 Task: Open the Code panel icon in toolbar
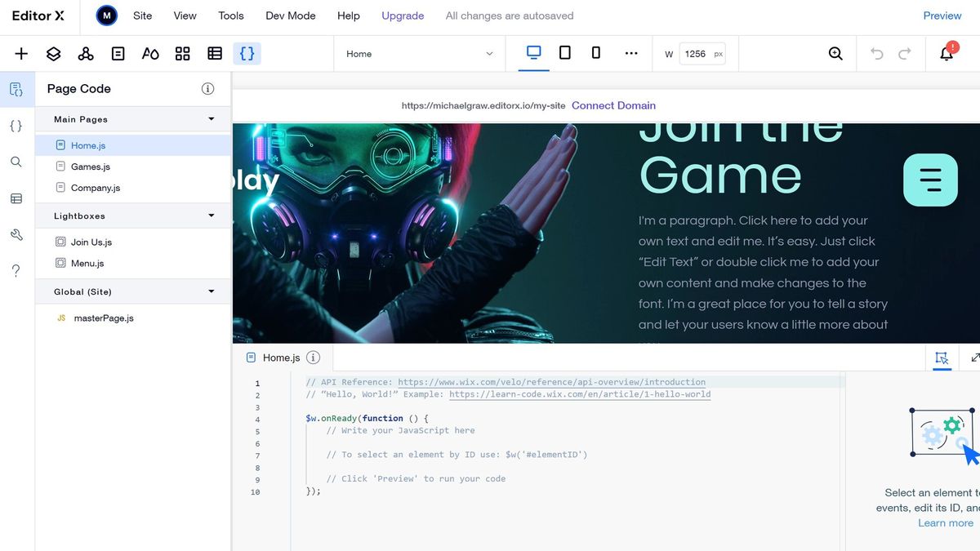point(247,53)
